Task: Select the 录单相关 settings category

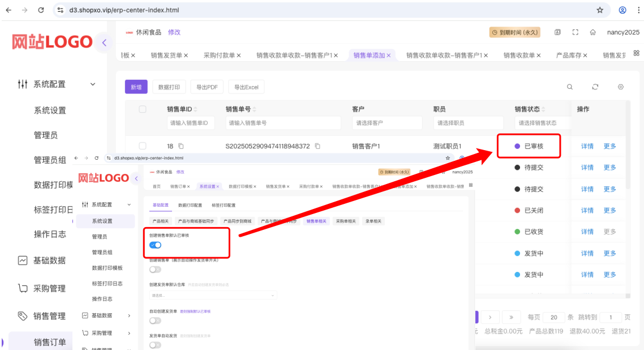Action: 373,221
